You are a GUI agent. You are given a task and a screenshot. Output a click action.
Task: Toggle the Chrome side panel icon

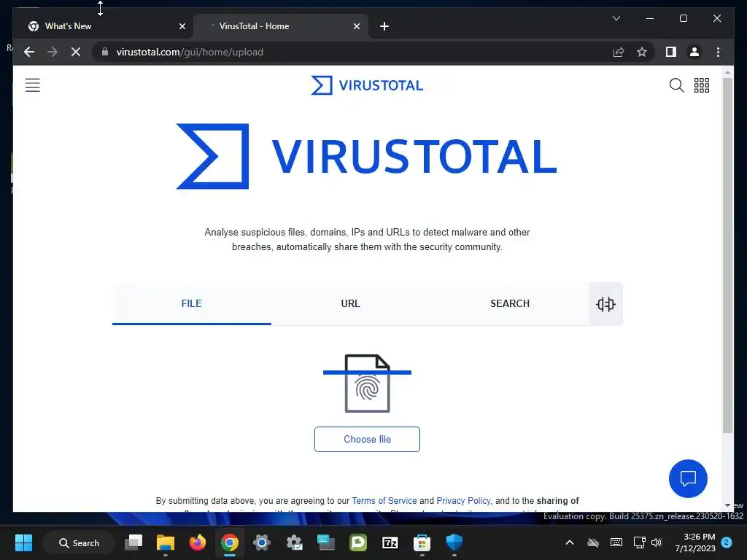671,52
